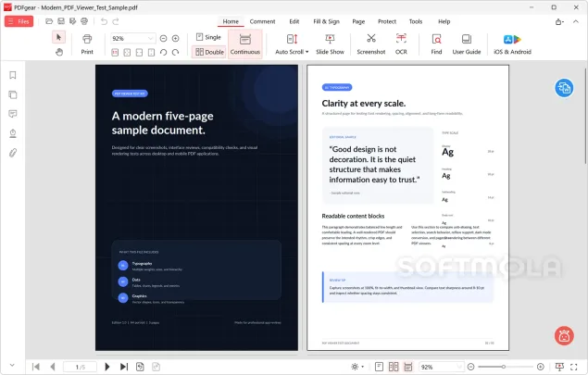Click the Actual Size 1:1 icon
The height and width of the screenshot is (375, 588).
115,53
